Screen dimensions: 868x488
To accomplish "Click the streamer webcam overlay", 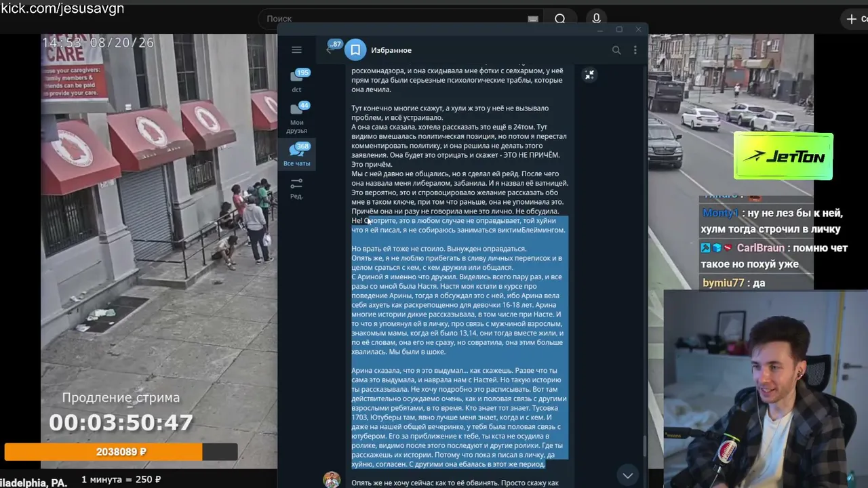I will [766, 389].
